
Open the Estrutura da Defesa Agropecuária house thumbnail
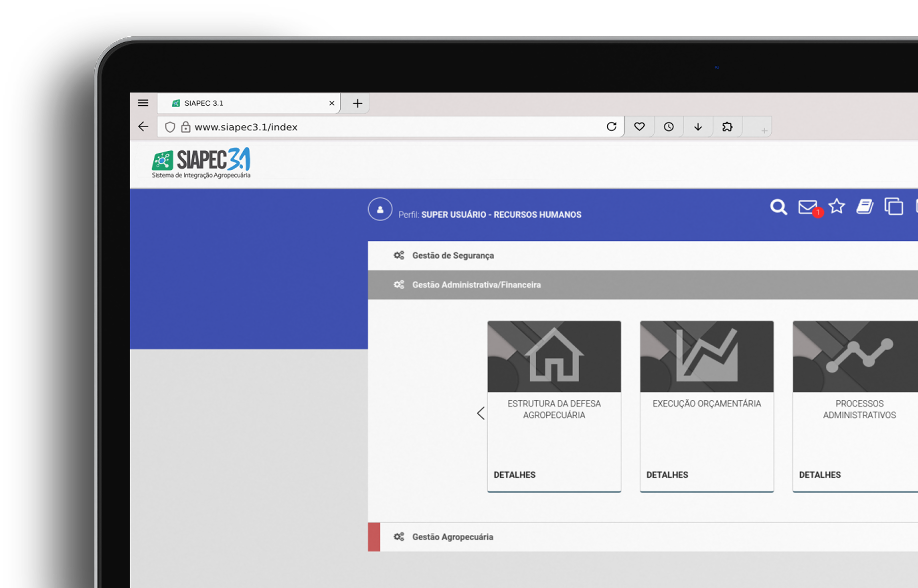554,357
